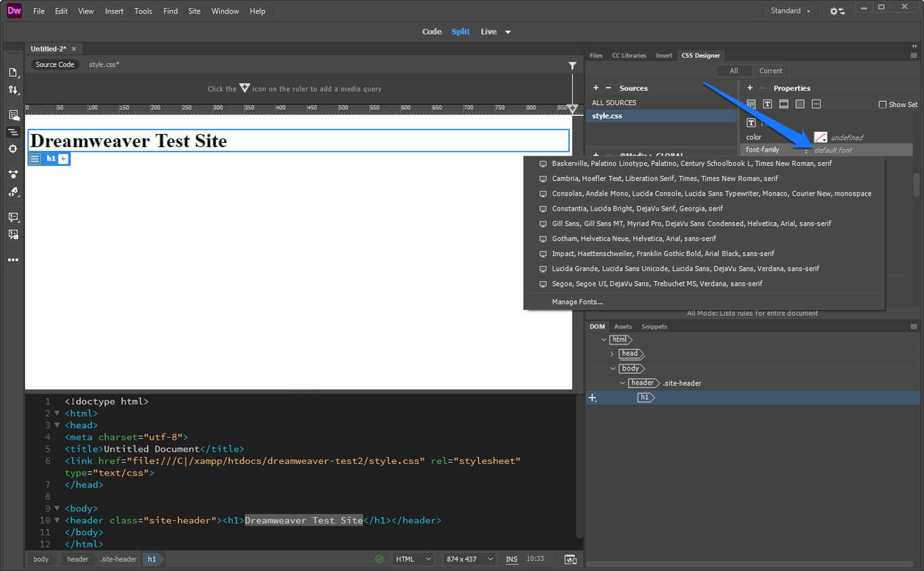Click the green validation check icon in status bar
Screen dimensions: 924x571
[380, 559]
